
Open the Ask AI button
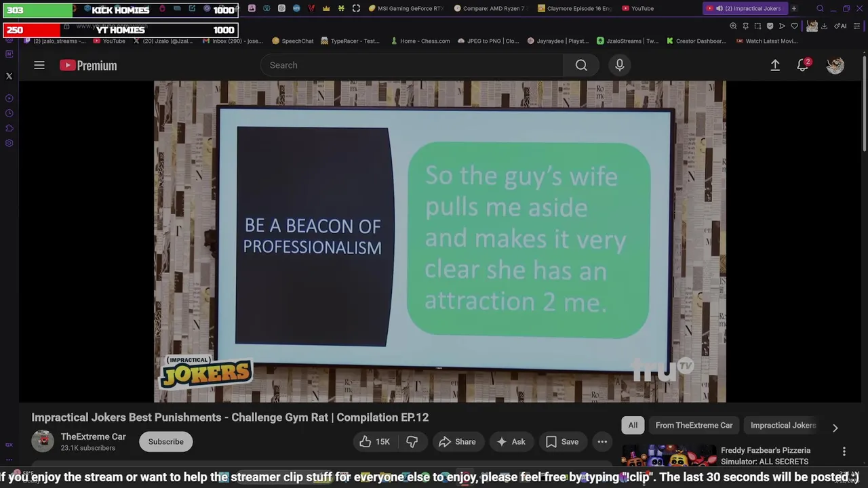pyautogui.click(x=511, y=442)
